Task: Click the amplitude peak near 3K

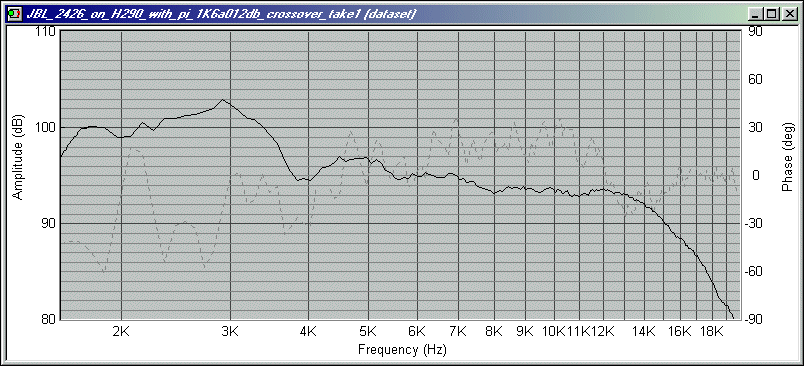Action: pyautogui.click(x=222, y=100)
